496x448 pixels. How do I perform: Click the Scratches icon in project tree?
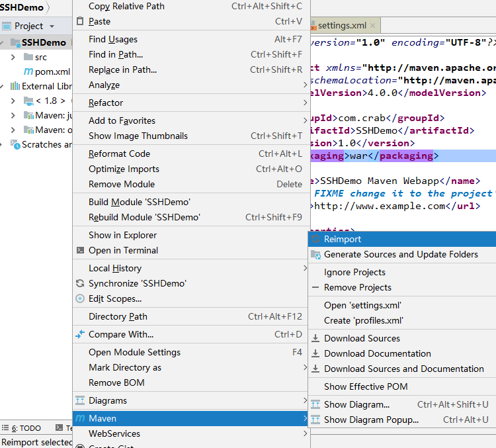[15, 144]
